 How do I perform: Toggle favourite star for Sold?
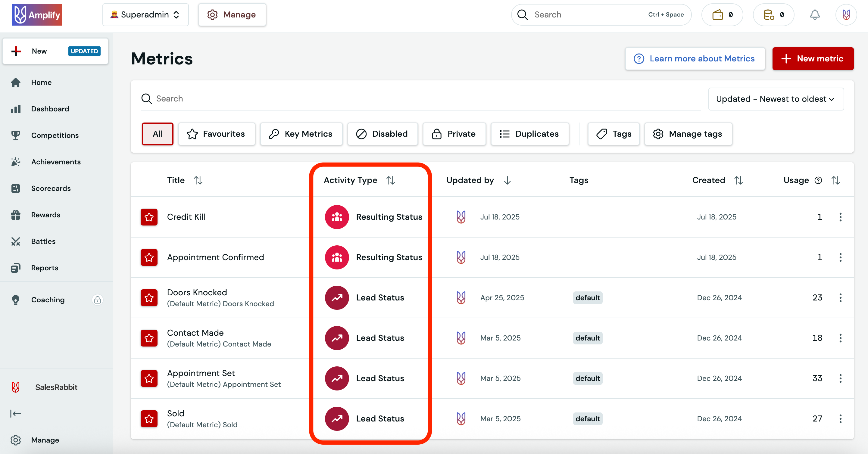click(149, 419)
